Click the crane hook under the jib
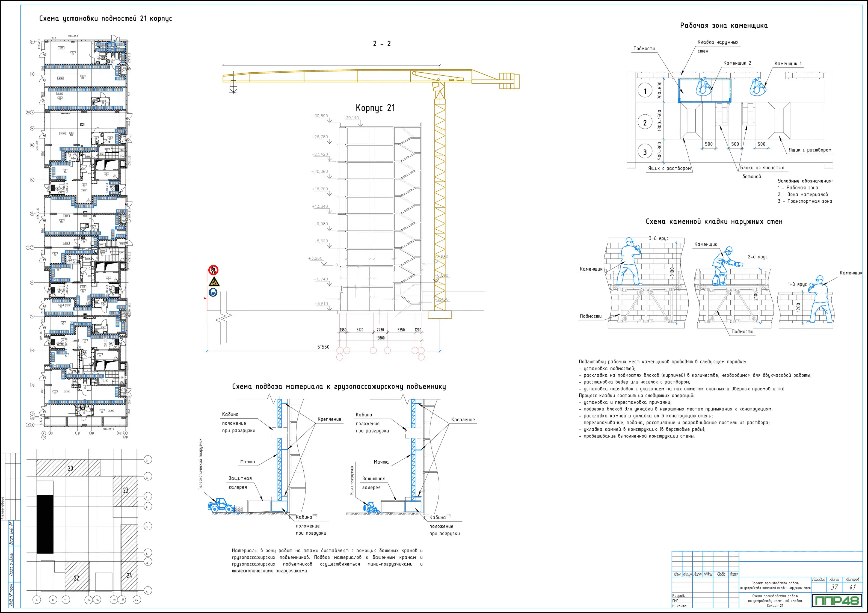The image size is (868, 613). coord(233,88)
